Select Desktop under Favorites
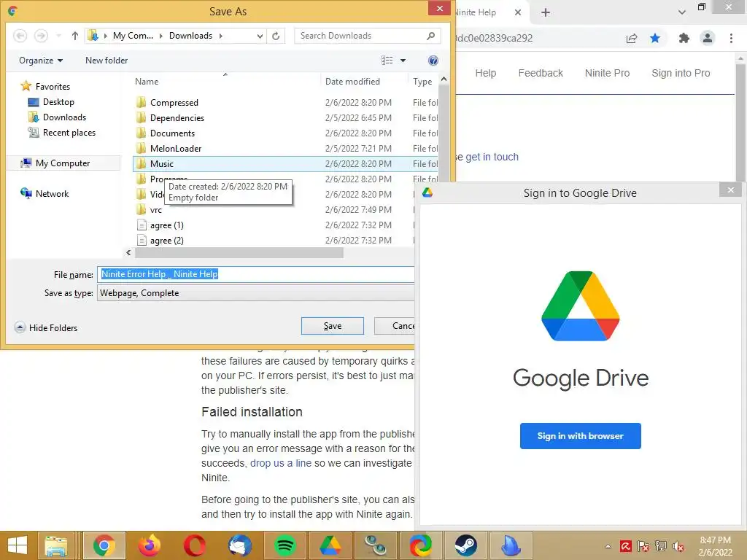 tap(52, 102)
